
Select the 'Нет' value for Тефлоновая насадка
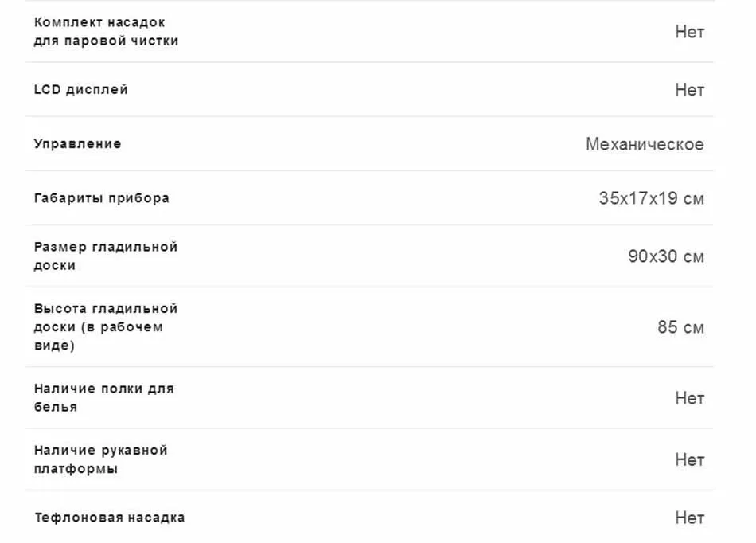[689, 518]
